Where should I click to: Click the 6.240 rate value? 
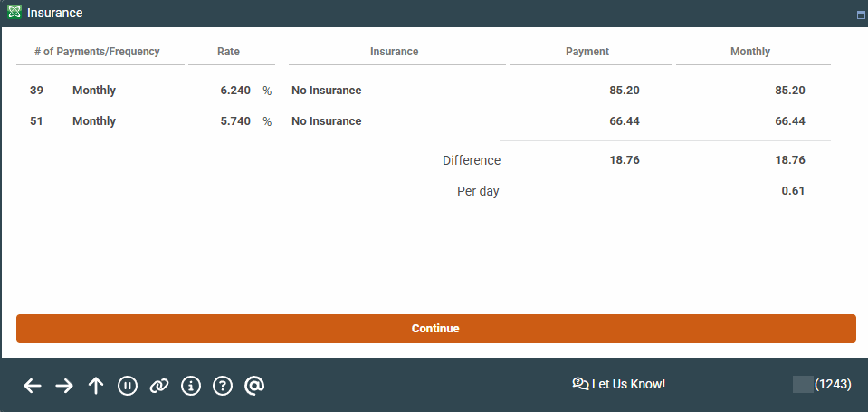(235, 91)
